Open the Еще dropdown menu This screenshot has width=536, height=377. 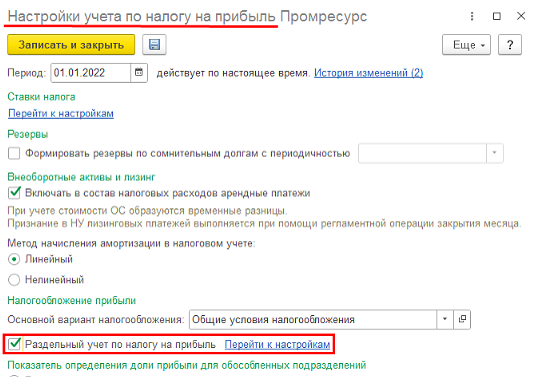click(466, 45)
